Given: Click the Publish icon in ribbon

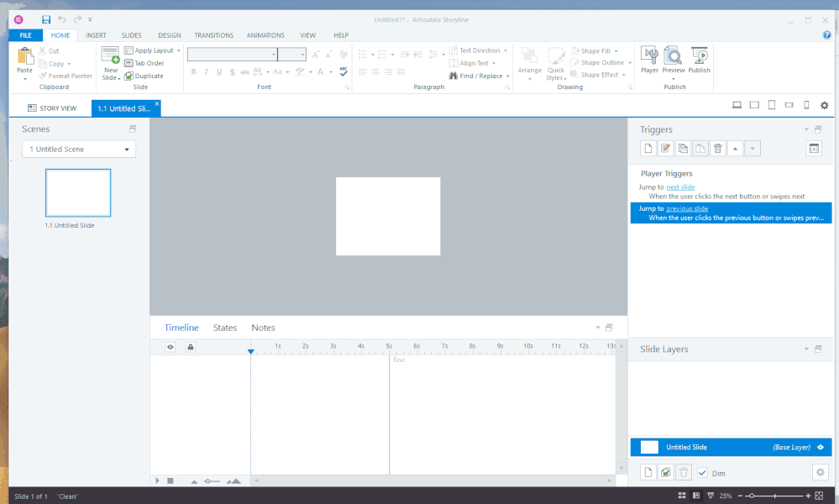Looking at the screenshot, I should point(699,60).
